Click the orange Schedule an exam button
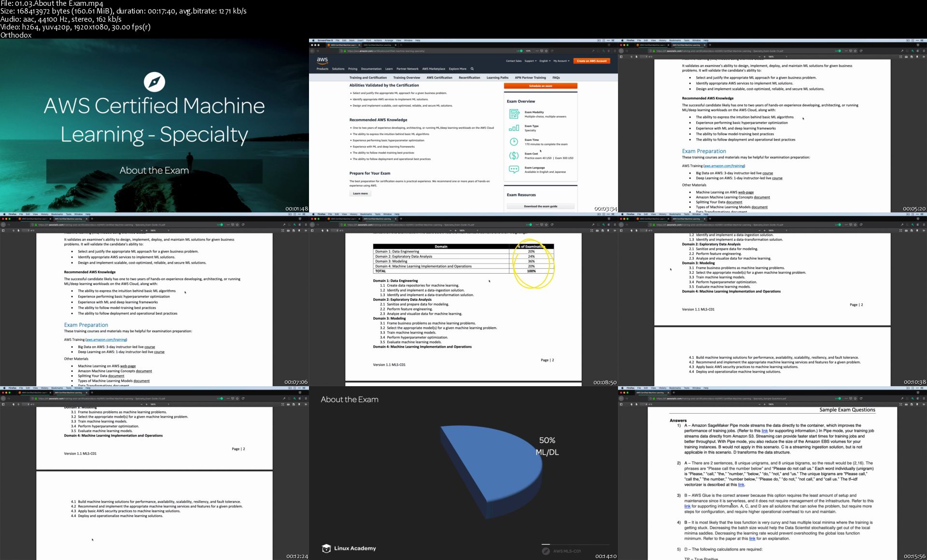Viewport: 927px width, 560px height. [x=540, y=86]
